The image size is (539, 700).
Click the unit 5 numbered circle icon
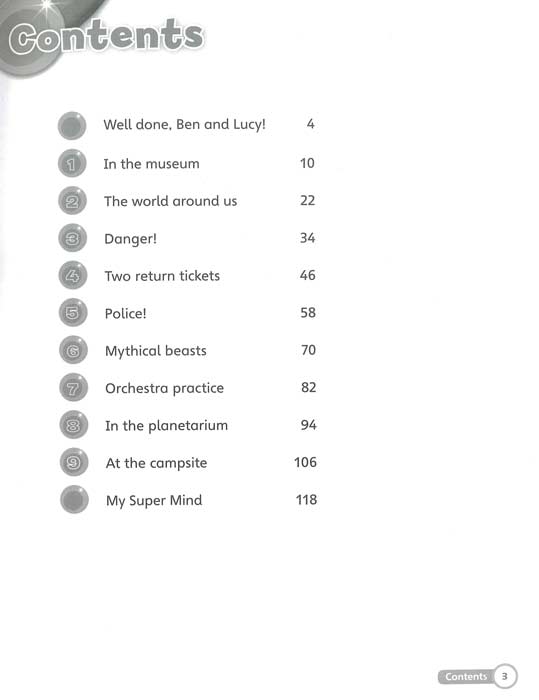(x=73, y=312)
